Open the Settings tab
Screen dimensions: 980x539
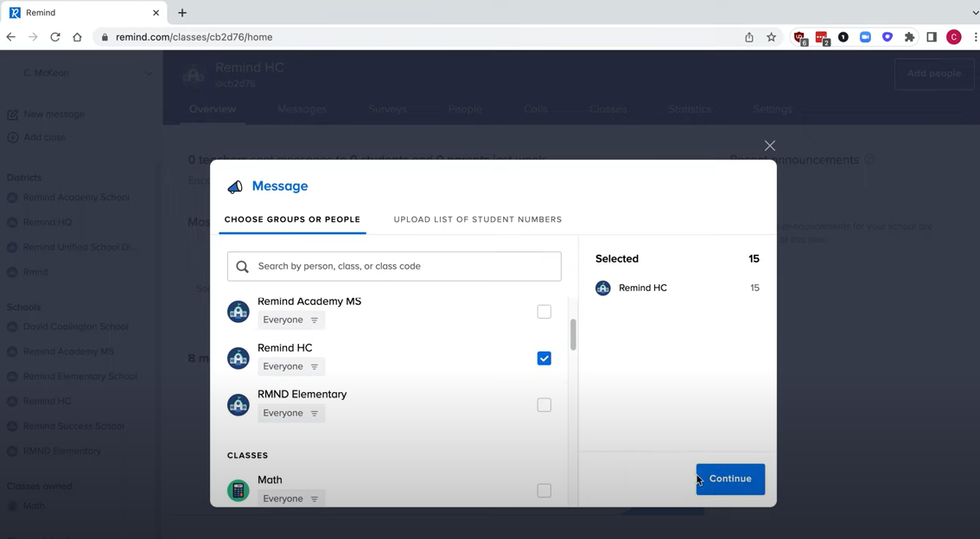pos(773,110)
